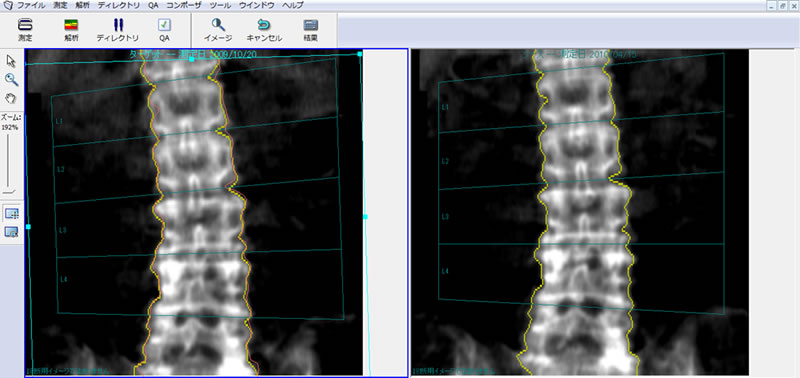Click the キャンセル undo toolbar icon
800x378 pixels.
tap(264, 24)
